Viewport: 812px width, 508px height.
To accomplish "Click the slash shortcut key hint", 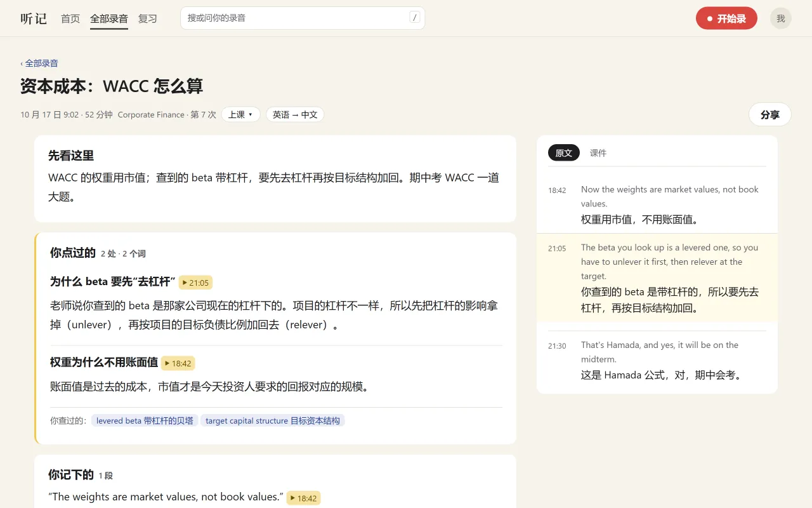I will [415, 18].
